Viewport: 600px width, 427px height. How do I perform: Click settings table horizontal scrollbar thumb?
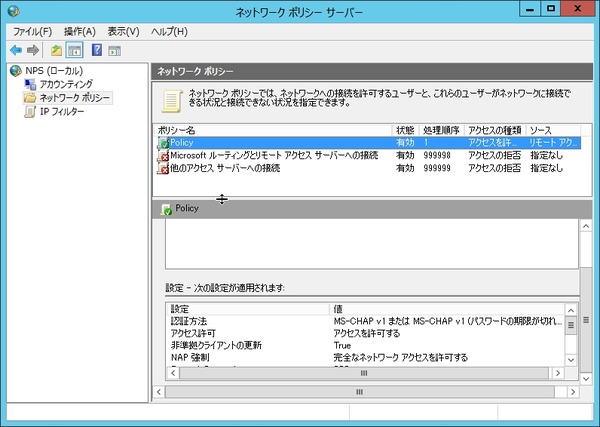(x=364, y=373)
